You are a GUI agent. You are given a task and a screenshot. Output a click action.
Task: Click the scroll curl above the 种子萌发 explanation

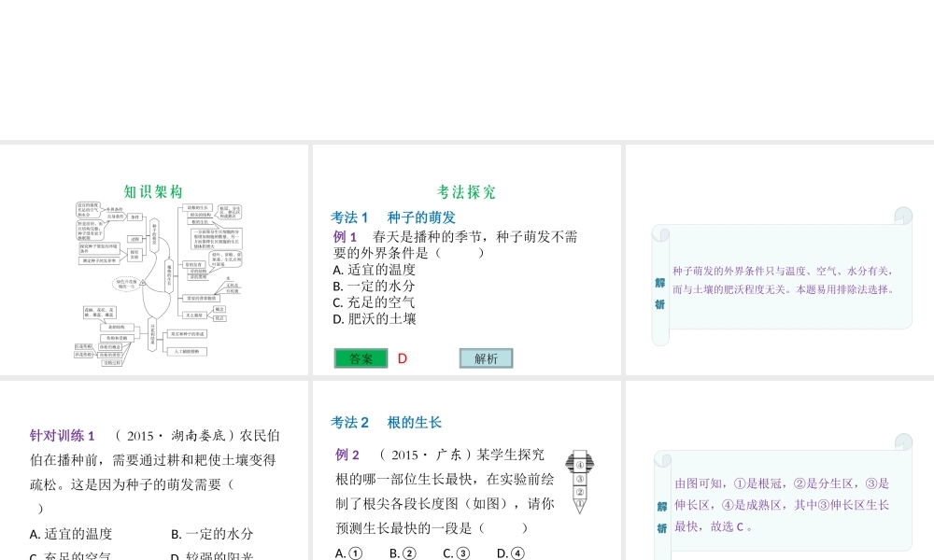(903, 216)
